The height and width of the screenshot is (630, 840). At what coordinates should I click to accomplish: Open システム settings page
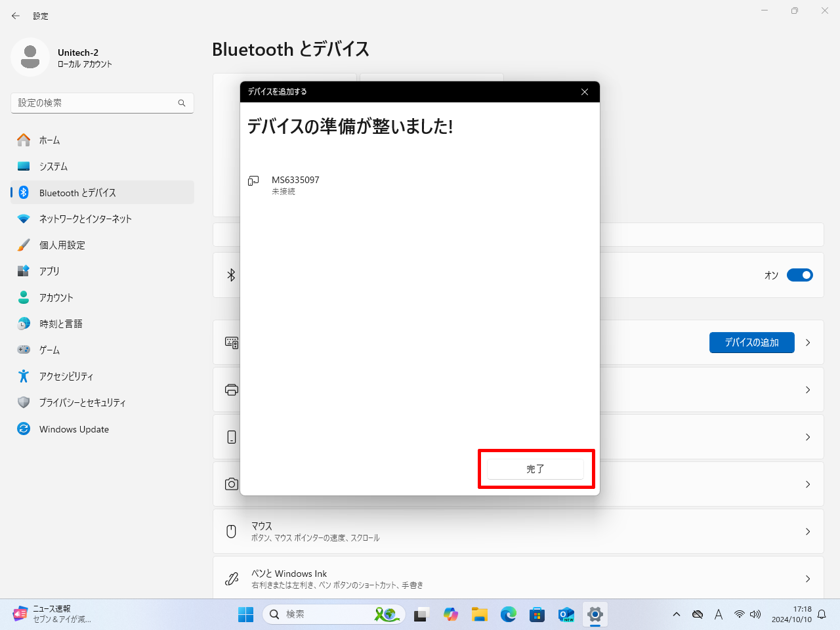coord(53,167)
